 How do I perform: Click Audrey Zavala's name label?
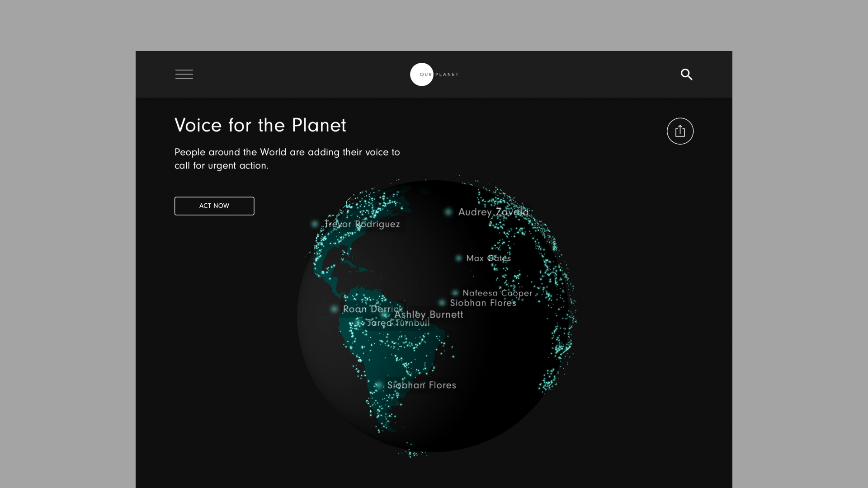point(493,211)
